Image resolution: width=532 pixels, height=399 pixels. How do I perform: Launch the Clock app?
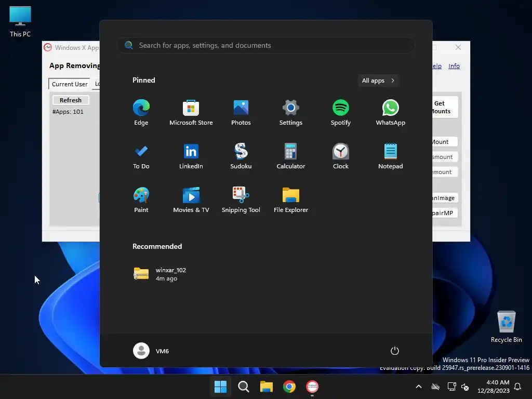(341, 156)
